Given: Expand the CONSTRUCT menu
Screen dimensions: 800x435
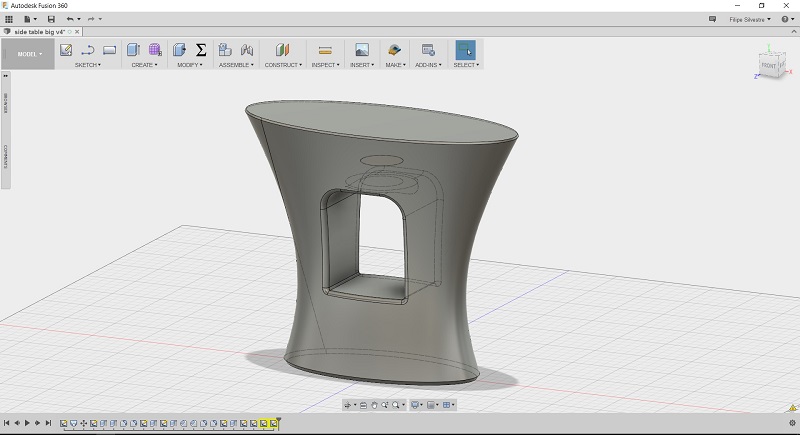Looking at the screenshot, I should [x=283, y=65].
